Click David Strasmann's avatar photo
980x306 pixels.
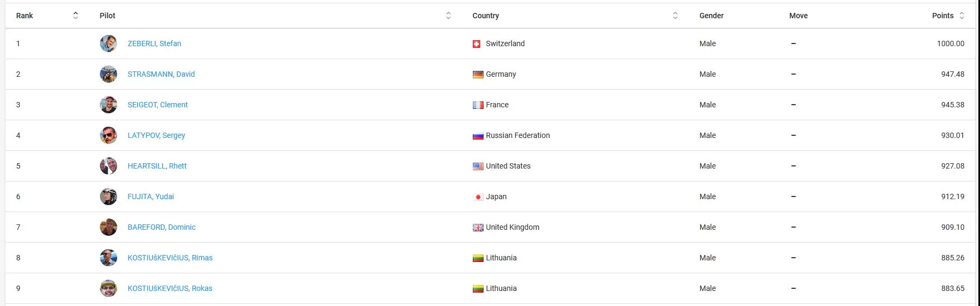point(109,74)
